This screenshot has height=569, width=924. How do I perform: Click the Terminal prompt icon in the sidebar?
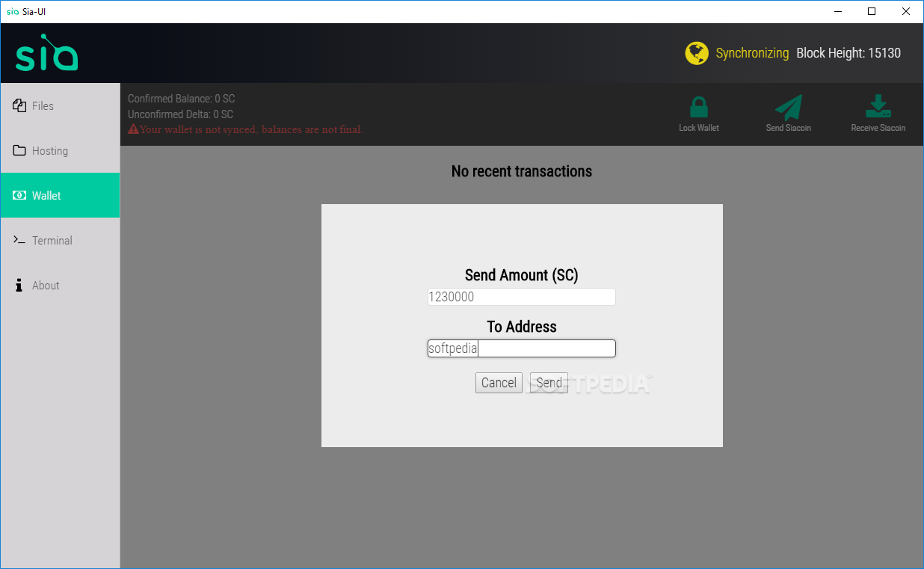pos(19,240)
